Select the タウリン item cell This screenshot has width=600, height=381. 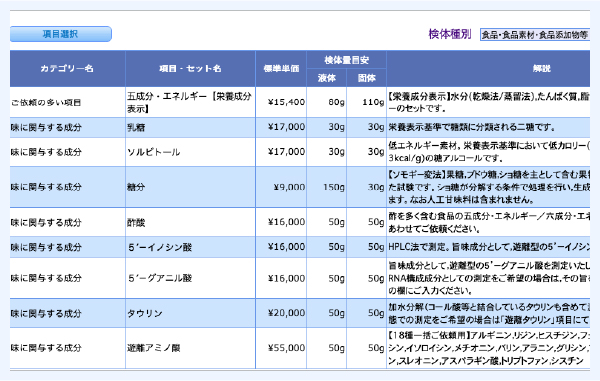pyautogui.click(x=190, y=313)
